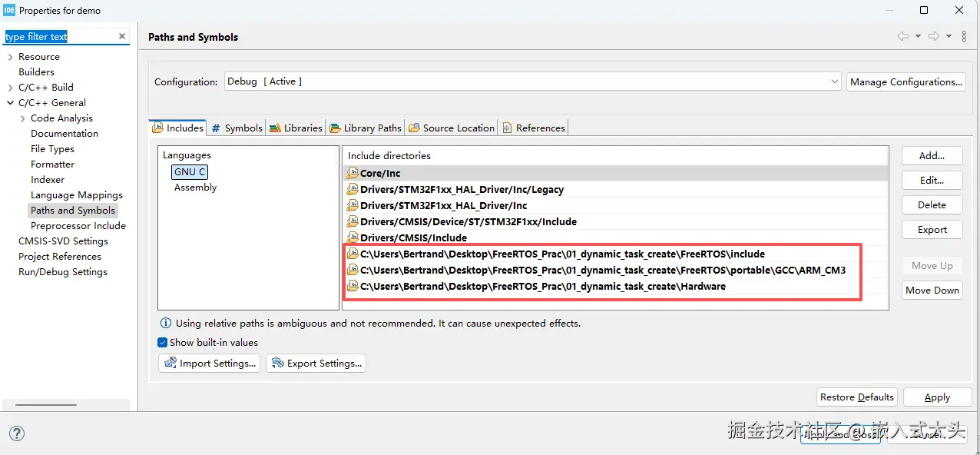Select Project References tree item

(60, 257)
